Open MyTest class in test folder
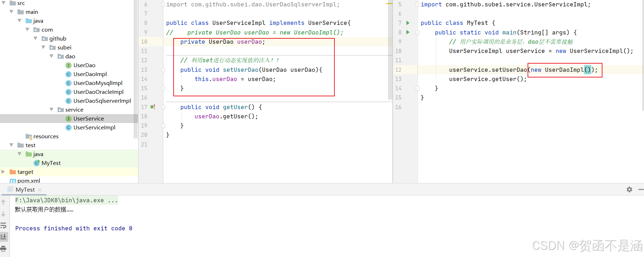Viewport: 644px width, 257px height. click(x=51, y=163)
